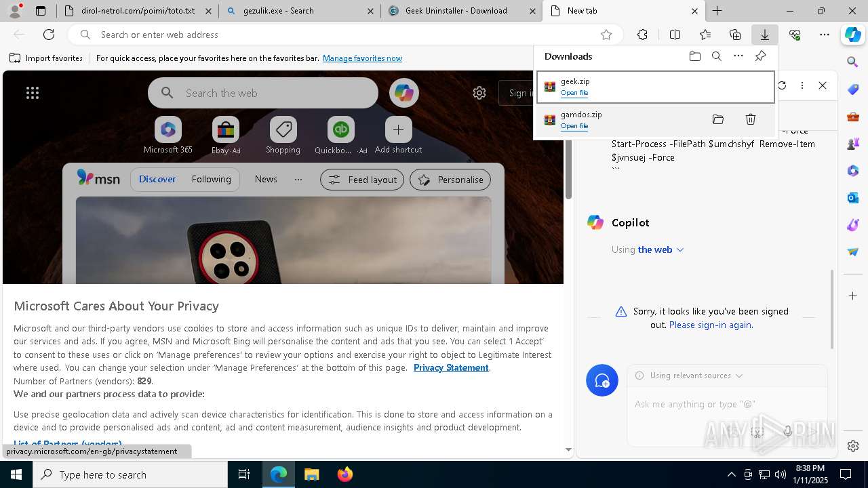
Task: Open Privacy Statement link
Action: [x=451, y=367]
